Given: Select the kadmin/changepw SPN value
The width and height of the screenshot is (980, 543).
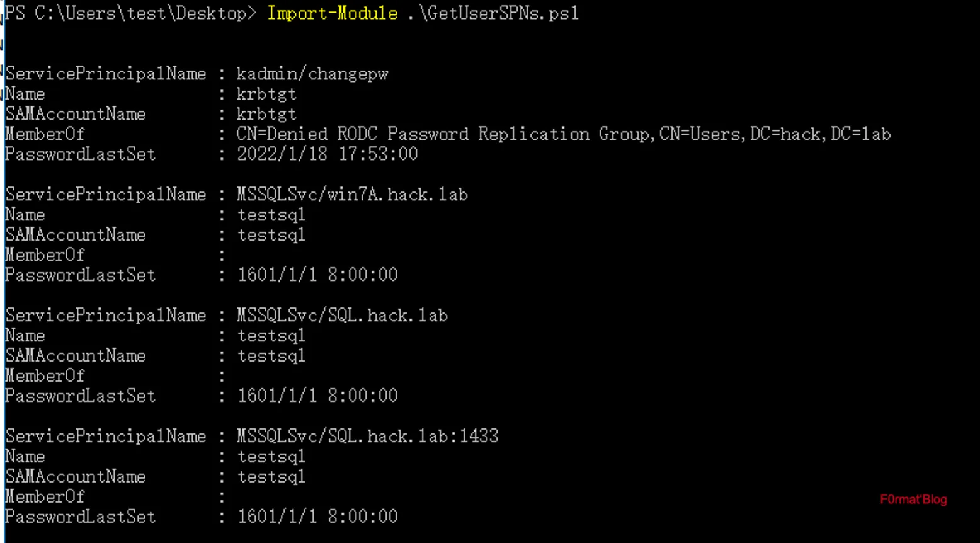Looking at the screenshot, I should [x=312, y=74].
